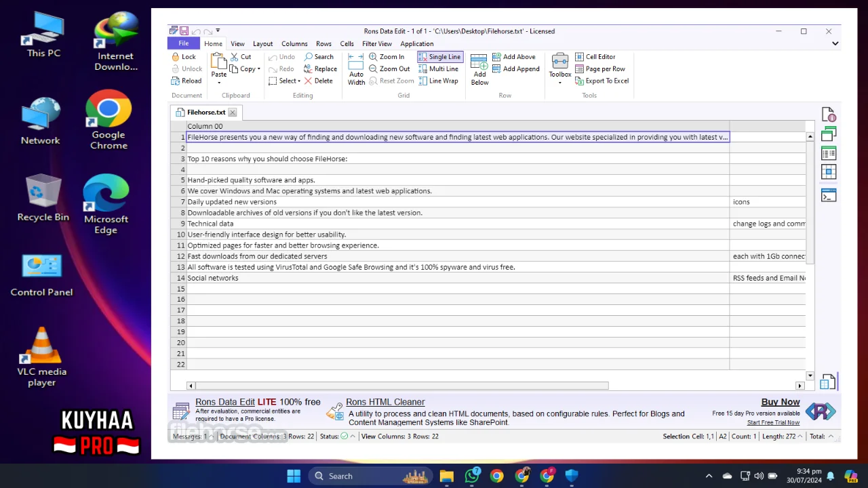Select cell 'Top 10 reasons why you should choose FileHorse:'
Viewport: 868px width, 488px height.
click(458, 159)
